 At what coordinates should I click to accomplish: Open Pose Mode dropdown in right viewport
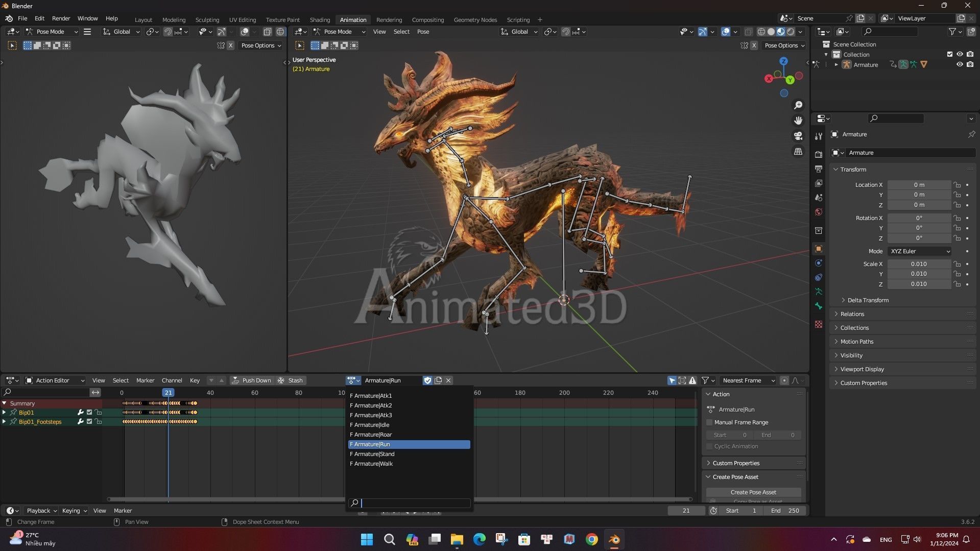tap(339, 32)
